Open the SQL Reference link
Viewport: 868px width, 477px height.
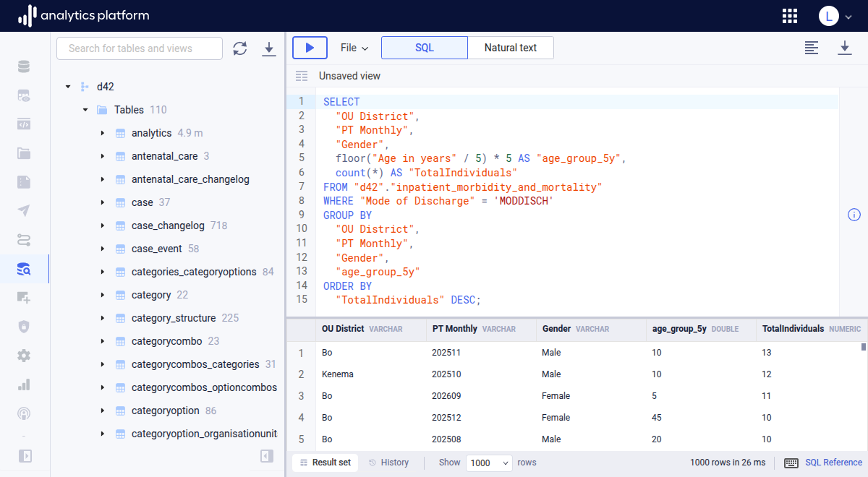click(x=833, y=463)
